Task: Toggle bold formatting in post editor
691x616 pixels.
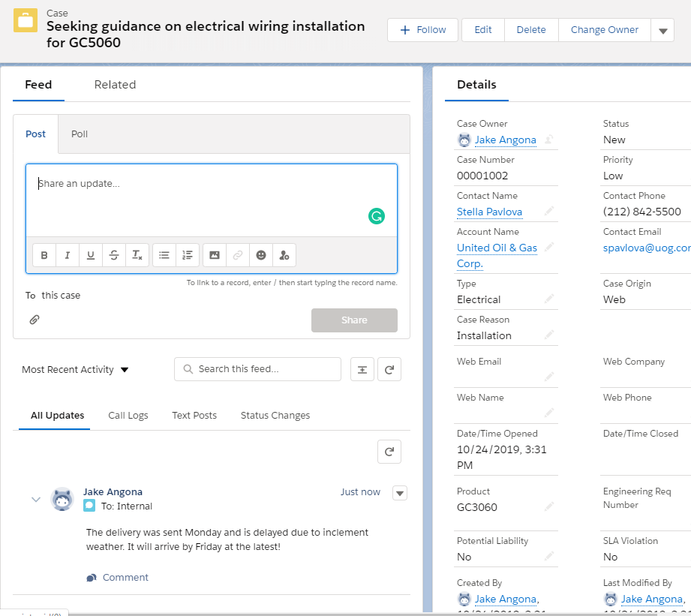Action: [44, 255]
